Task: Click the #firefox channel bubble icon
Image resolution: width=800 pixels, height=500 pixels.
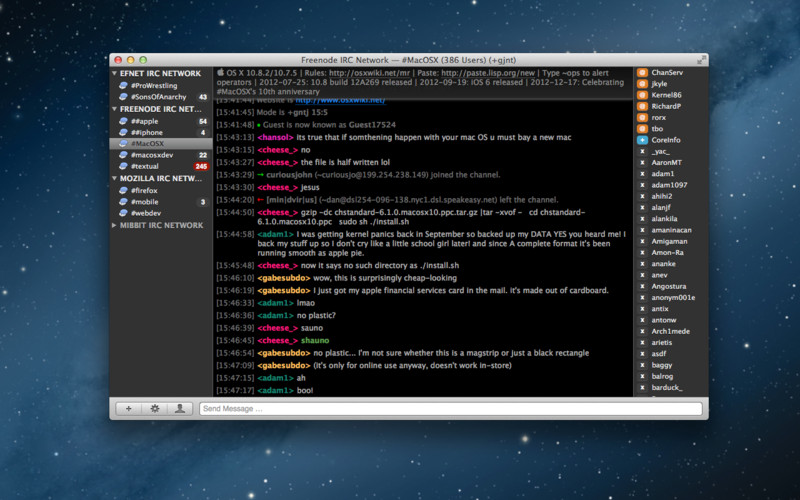Action: coord(123,190)
